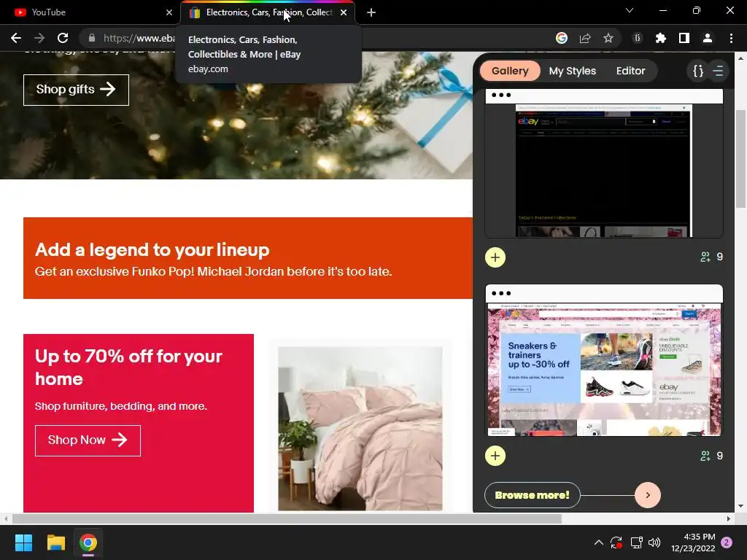Click the Browse more! button

[x=532, y=495]
